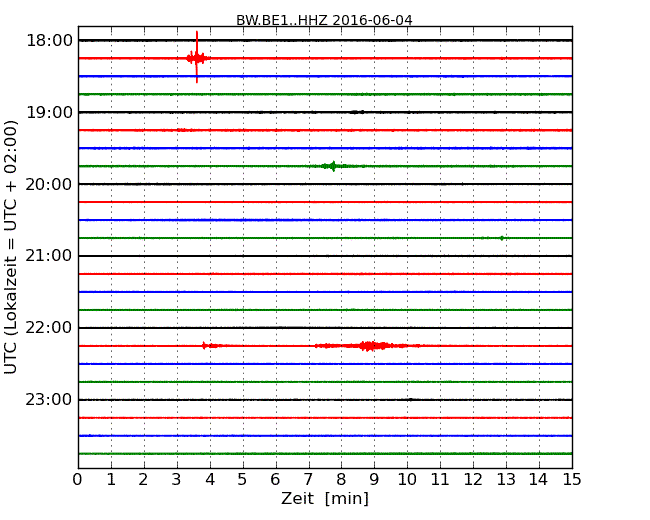Click the x-axis tick label '12'
Image resolution: width=650 pixels, height=520 pixels.
click(x=473, y=479)
